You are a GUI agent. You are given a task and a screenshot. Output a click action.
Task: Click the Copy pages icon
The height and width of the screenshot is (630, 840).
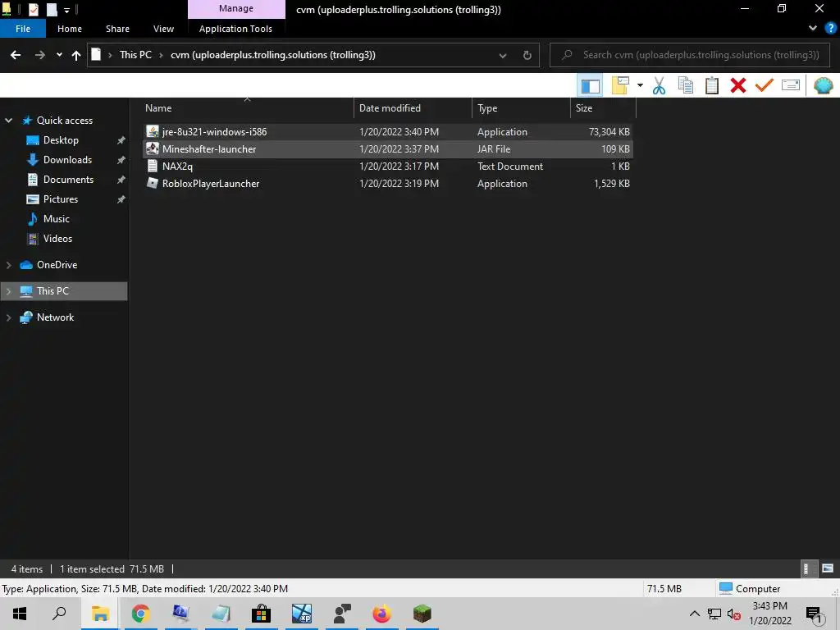(685, 85)
